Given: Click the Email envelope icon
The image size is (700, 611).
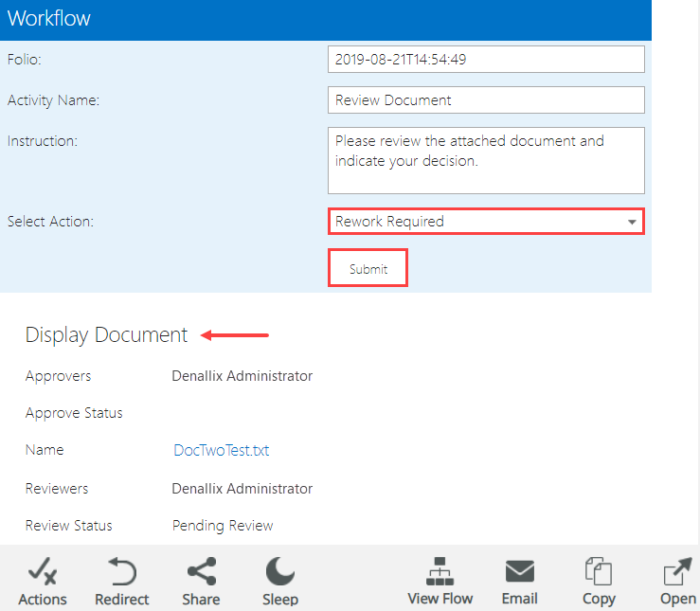Looking at the screenshot, I should (x=519, y=572).
